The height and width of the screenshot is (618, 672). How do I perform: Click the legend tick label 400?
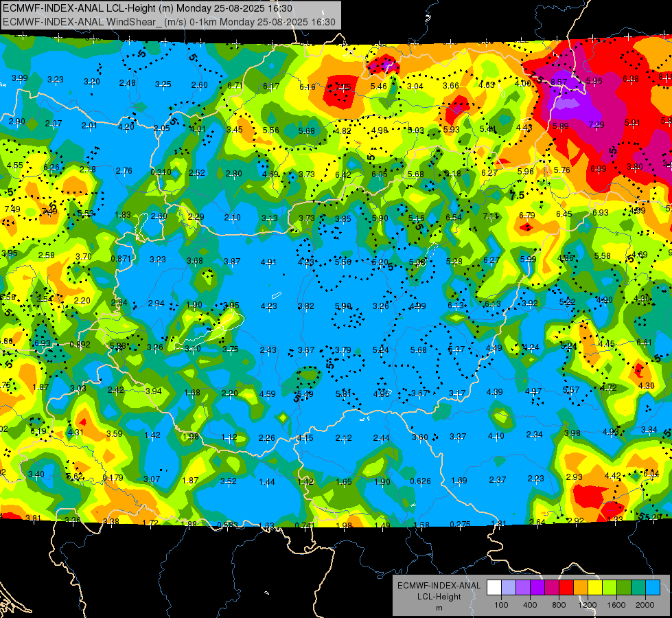[x=530, y=605]
